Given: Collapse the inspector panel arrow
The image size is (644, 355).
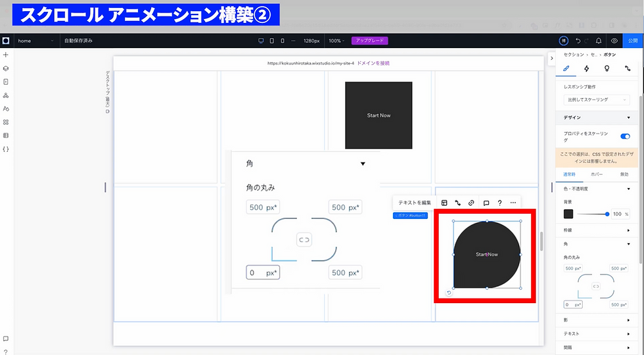Looking at the screenshot, I should (551, 59).
